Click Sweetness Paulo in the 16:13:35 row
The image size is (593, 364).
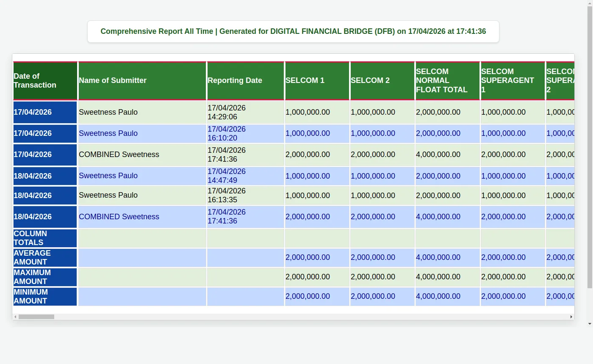(x=108, y=195)
